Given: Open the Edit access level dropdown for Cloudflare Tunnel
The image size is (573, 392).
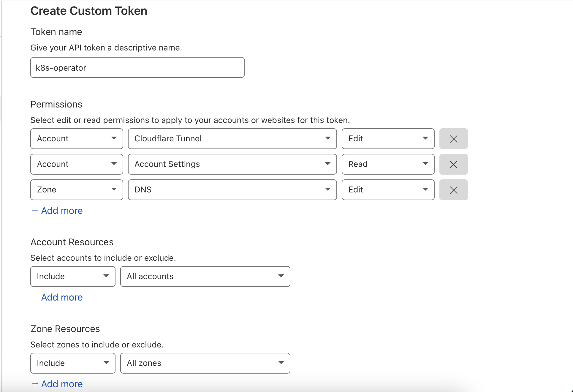Looking at the screenshot, I should tap(388, 138).
